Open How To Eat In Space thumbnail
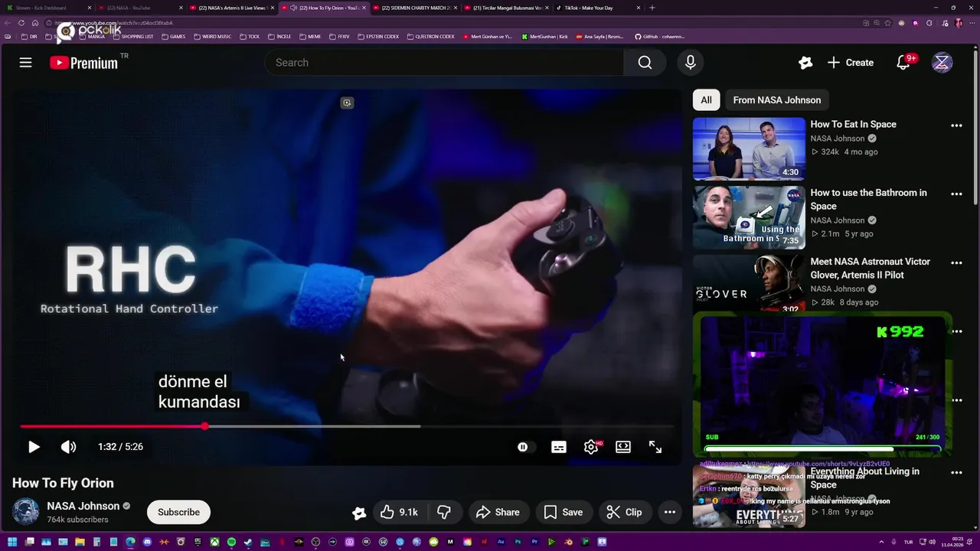 tap(749, 148)
